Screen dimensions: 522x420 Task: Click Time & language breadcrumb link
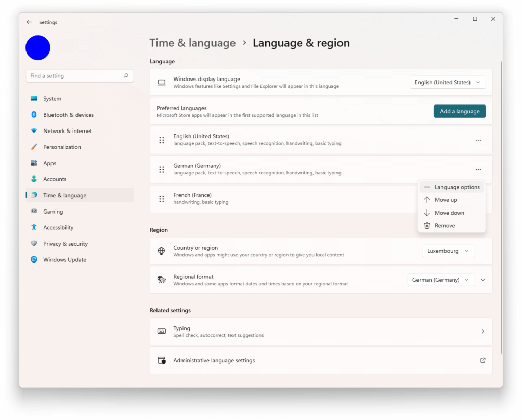[192, 43]
